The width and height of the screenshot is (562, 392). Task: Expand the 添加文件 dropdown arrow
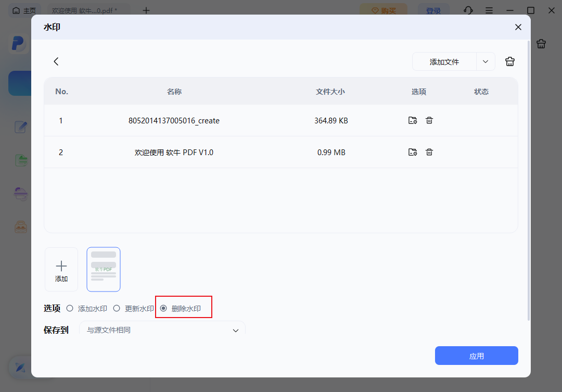(x=486, y=61)
